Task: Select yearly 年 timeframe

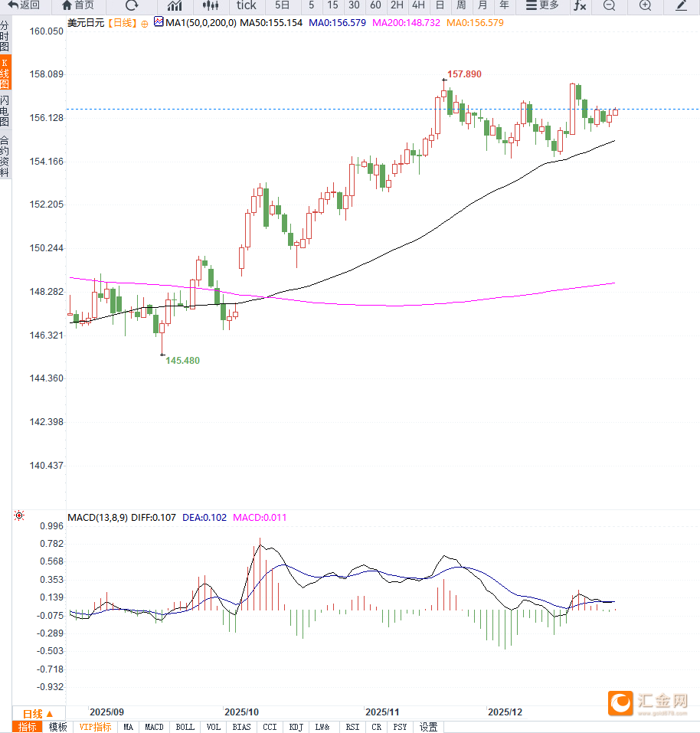Action: tap(504, 5)
